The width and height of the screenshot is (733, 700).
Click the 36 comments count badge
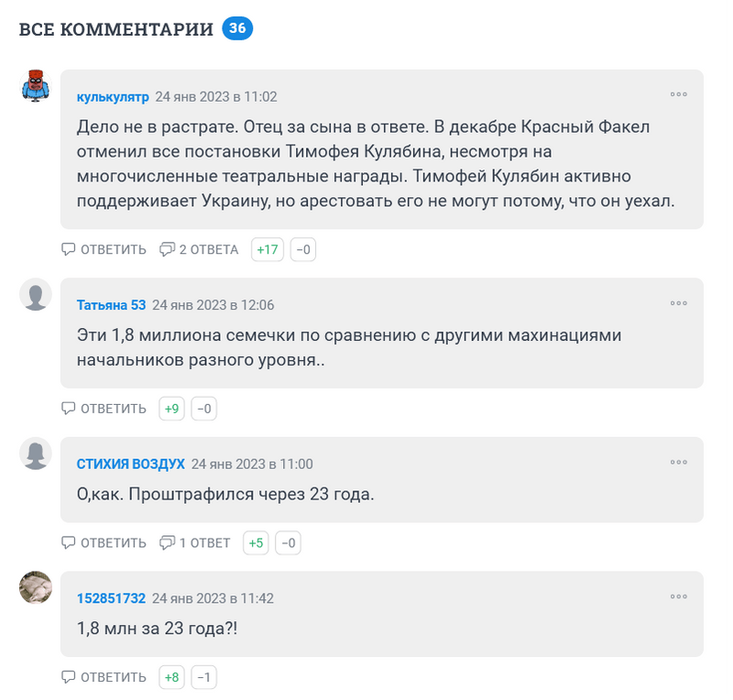tap(237, 28)
